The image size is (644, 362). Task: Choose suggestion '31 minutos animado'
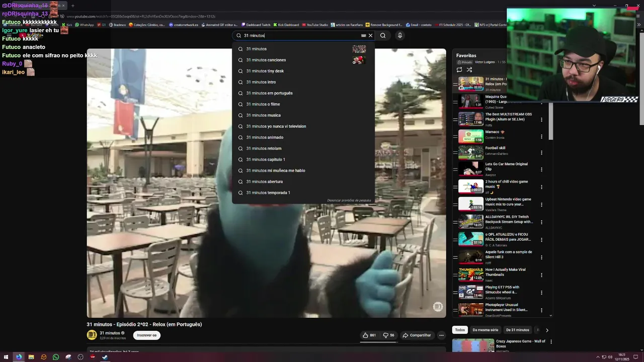tap(303, 137)
